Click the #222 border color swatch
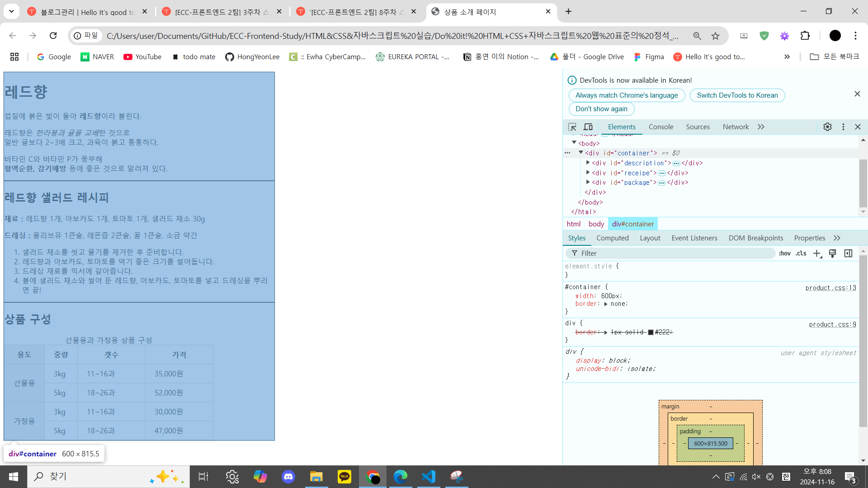The image size is (868, 488). point(651,332)
